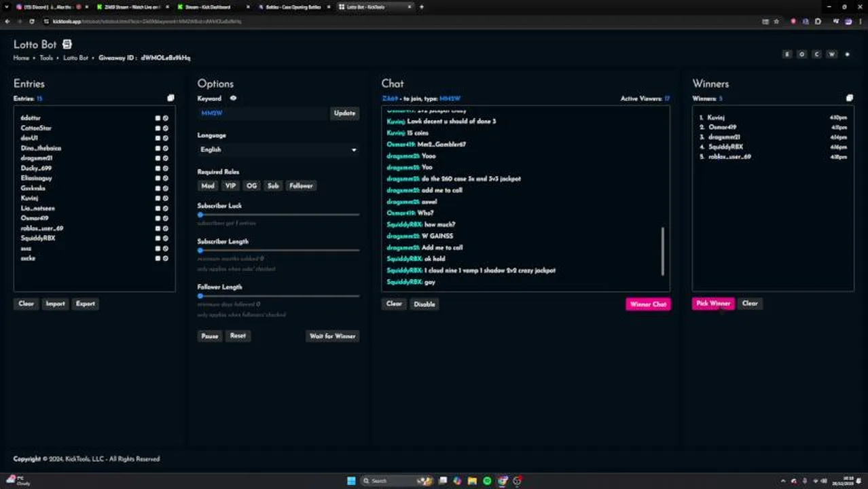This screenshot has height=489, width=868.
Task: Remove first entry 6dotter with square icon
Action: (x=158, y=118)
